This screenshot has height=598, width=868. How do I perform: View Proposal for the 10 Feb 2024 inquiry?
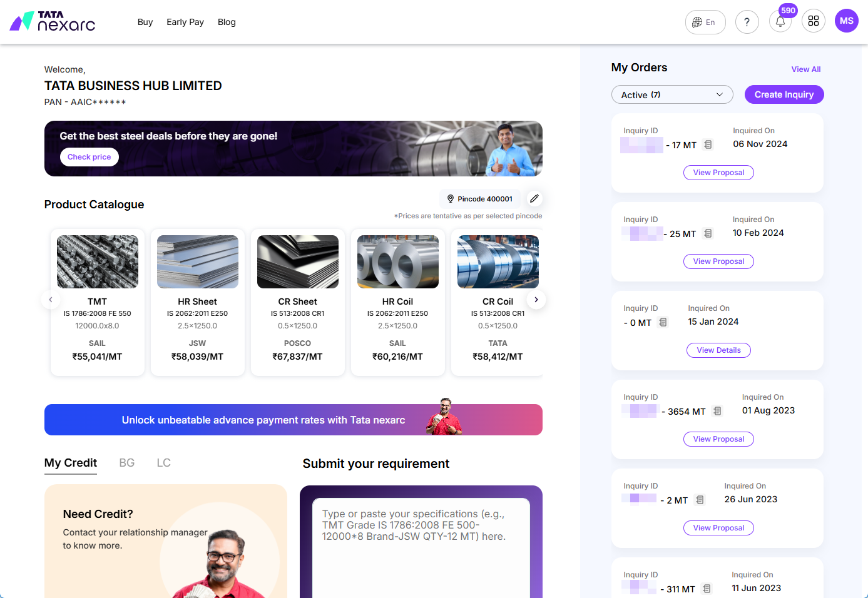tap(718, 261)
